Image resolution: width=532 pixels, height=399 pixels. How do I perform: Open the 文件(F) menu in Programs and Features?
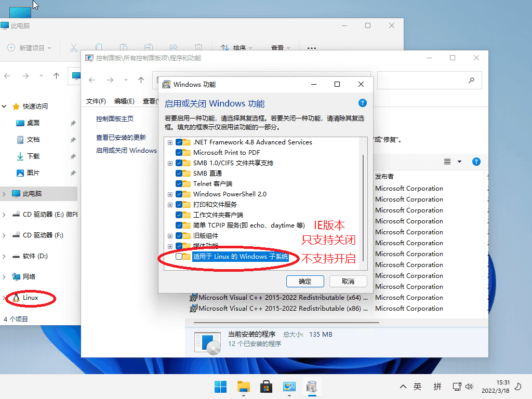96,101
